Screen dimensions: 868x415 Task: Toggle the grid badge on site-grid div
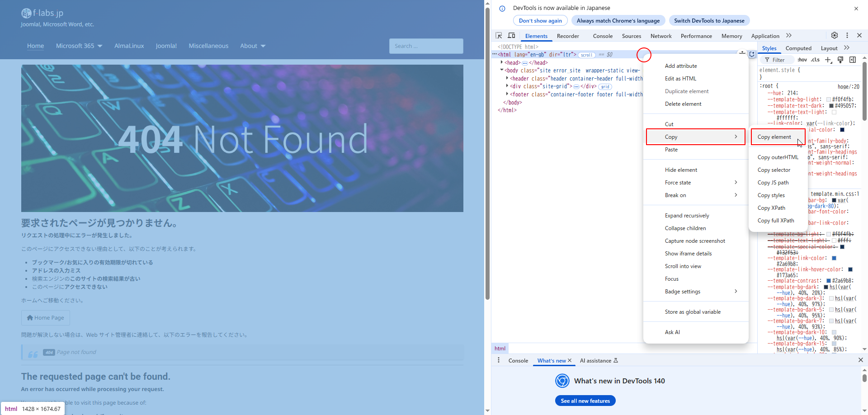click(605, 87)
